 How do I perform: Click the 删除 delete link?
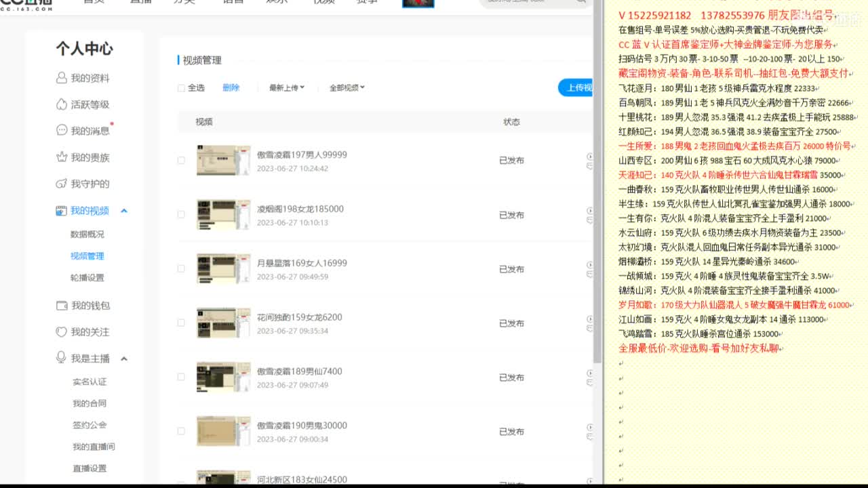point(233,88)
